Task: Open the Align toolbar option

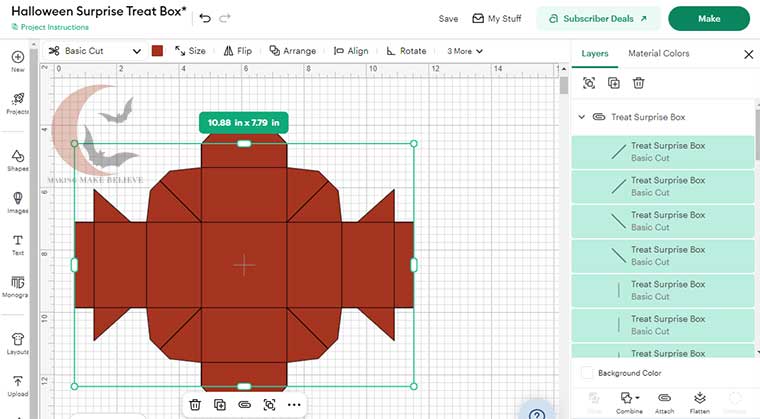Action: [x=351, y=50]
